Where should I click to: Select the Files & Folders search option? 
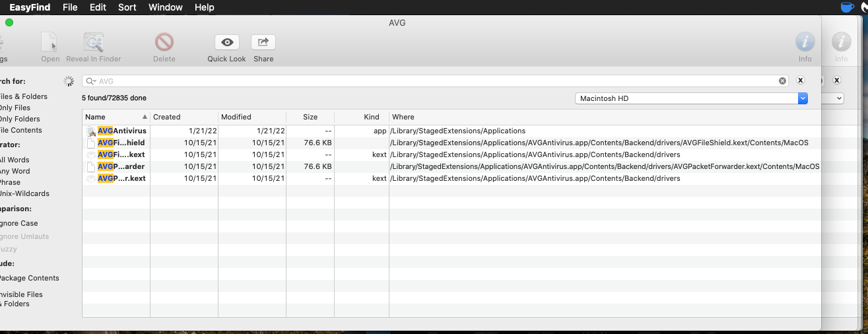(x=24, y=96)
